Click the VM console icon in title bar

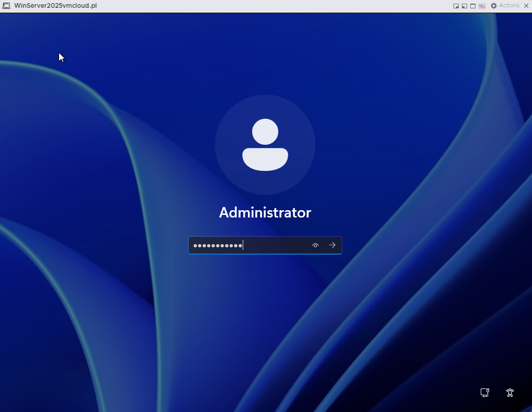point(6,6)
